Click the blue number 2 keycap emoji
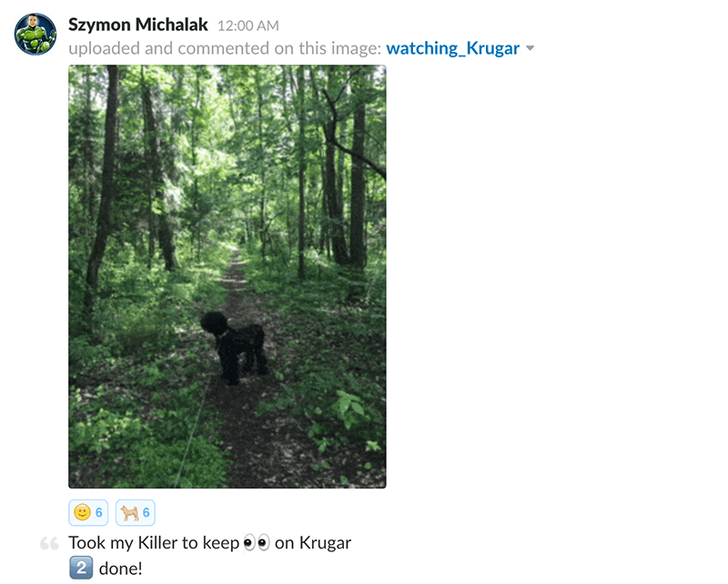This screenshot has height=584, width=728. pos(81,569)
